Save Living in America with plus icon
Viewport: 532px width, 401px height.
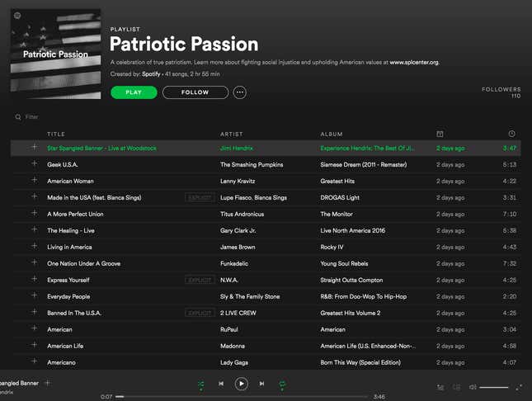[x=35, y=246]
